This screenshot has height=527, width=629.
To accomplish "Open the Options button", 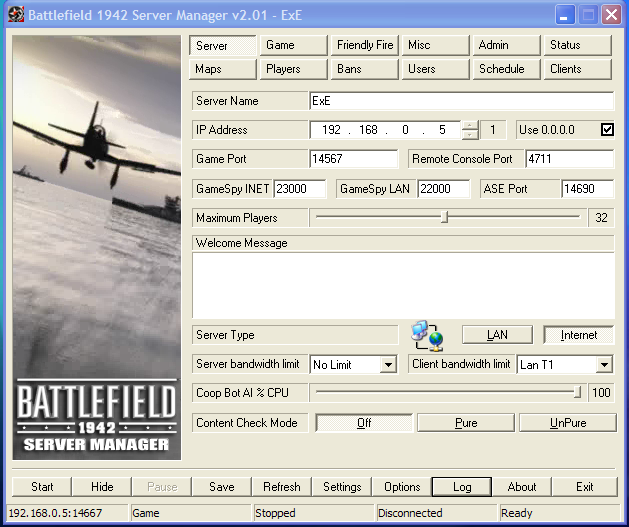I will 402,487.
